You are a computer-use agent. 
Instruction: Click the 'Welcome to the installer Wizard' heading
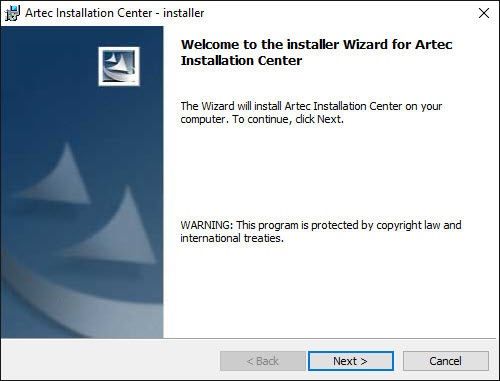(x=316, y=52)
